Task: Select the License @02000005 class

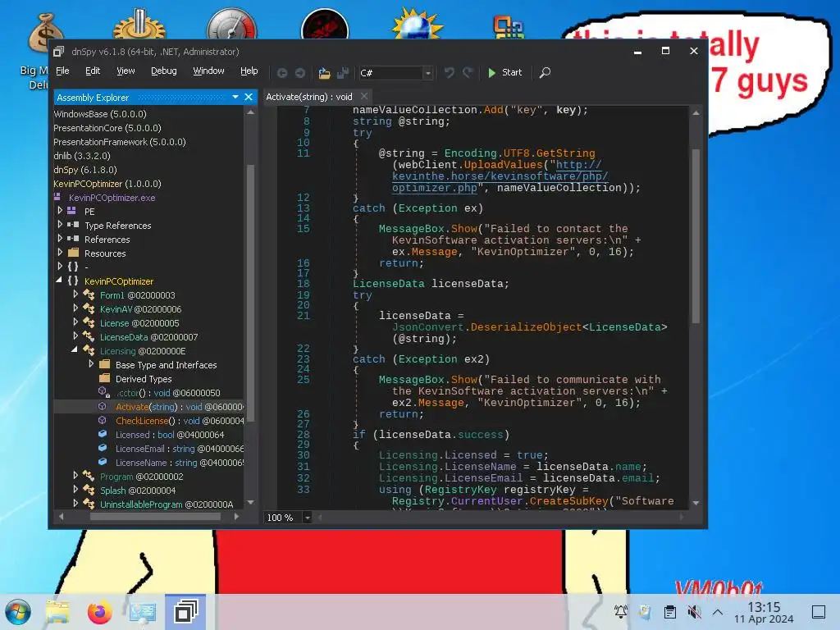Action: point(139,323)
